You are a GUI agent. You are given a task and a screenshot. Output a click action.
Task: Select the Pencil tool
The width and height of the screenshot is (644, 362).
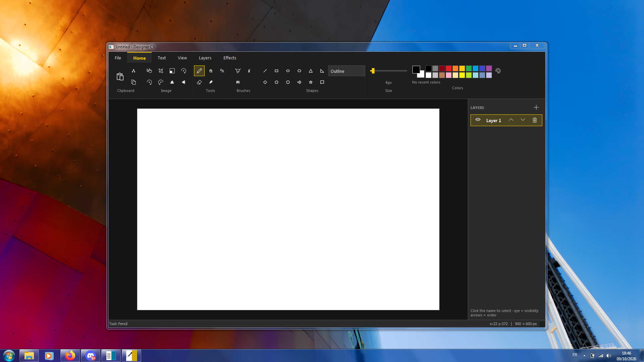pos(199,71)
